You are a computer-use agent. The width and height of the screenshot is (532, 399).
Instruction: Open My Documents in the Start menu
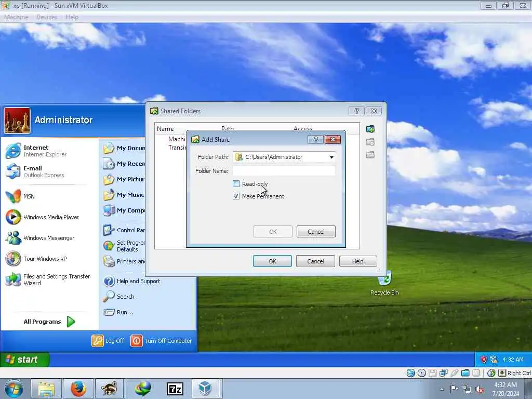coord(124,148)
